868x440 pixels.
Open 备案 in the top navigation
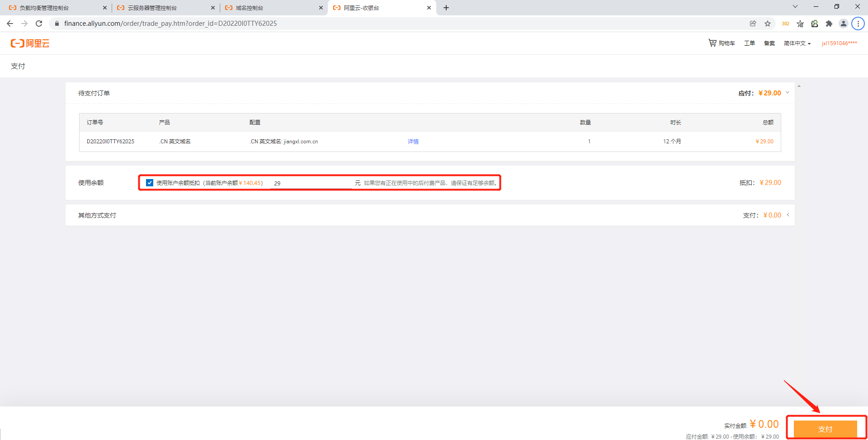(x=769, y=43)
